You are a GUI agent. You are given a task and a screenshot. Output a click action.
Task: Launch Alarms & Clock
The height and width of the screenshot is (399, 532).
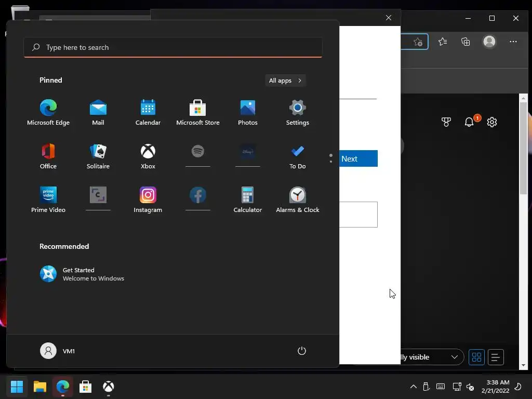(298, 200)
